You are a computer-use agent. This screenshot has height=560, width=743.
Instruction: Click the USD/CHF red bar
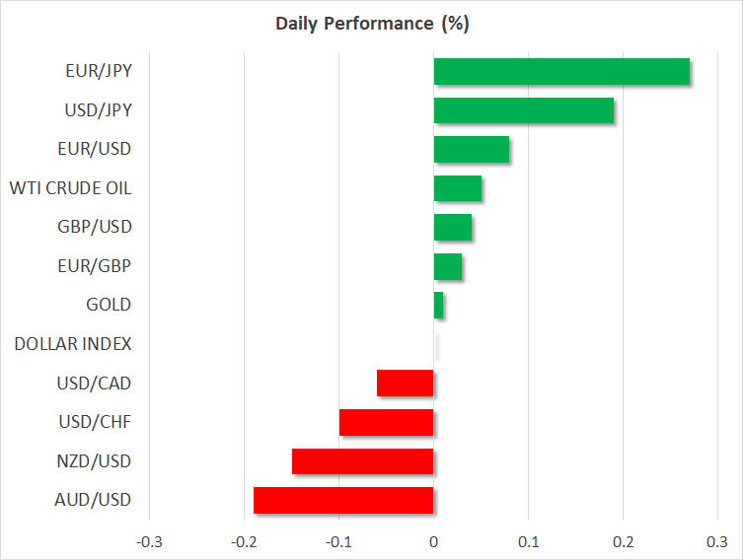387,422
